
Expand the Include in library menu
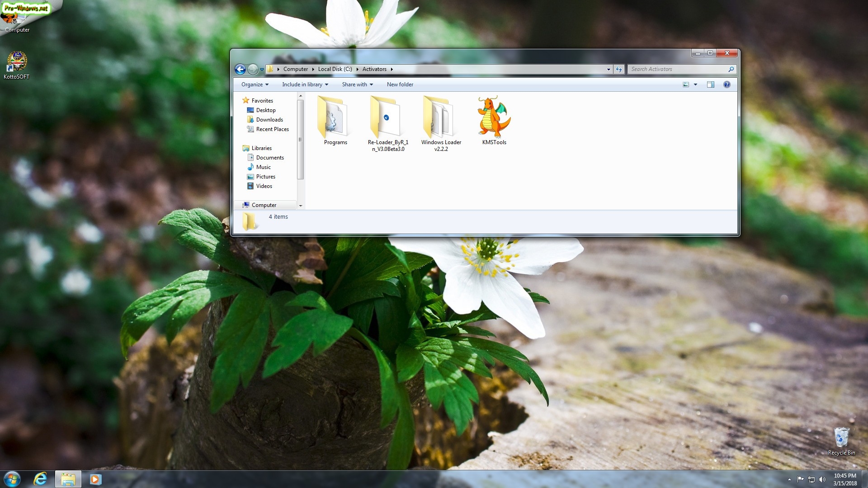[x=305, y=84]
